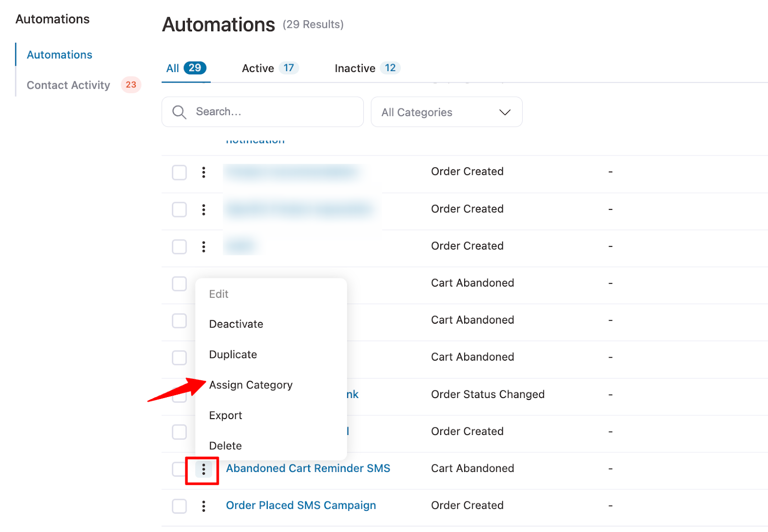Go to Contact Activity in sidebar
The image size is (768, 532).
pyautogui.click(x=69, y=85)
